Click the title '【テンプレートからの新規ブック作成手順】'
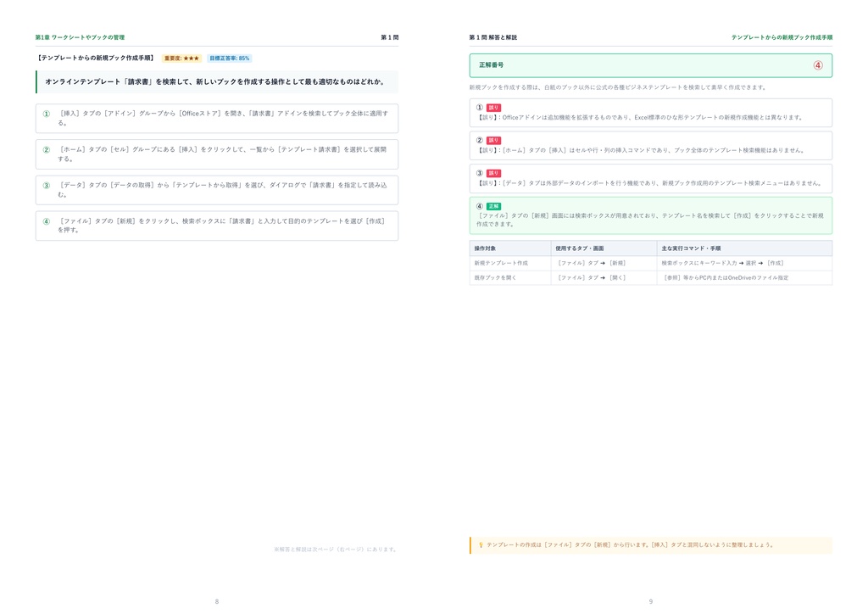This screenshot has width=868, height=614. click(x=96, y=58)
